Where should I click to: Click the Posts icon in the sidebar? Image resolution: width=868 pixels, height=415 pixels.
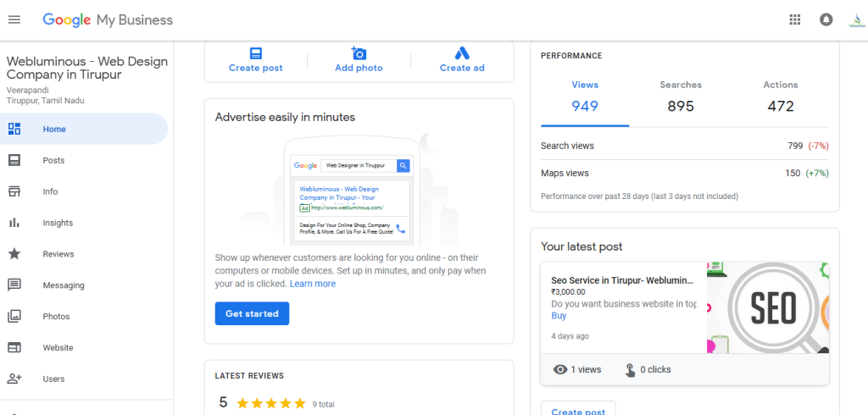coord(14,160)
